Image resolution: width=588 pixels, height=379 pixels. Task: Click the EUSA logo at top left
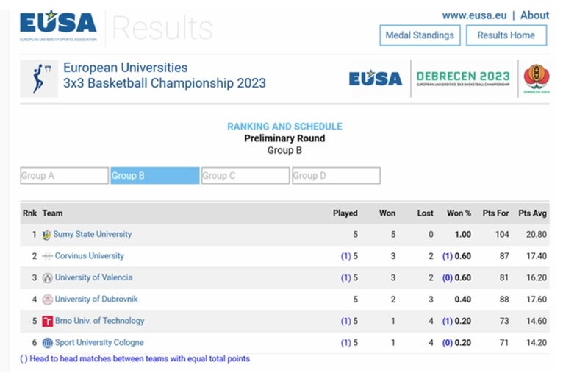pos(58,26)
